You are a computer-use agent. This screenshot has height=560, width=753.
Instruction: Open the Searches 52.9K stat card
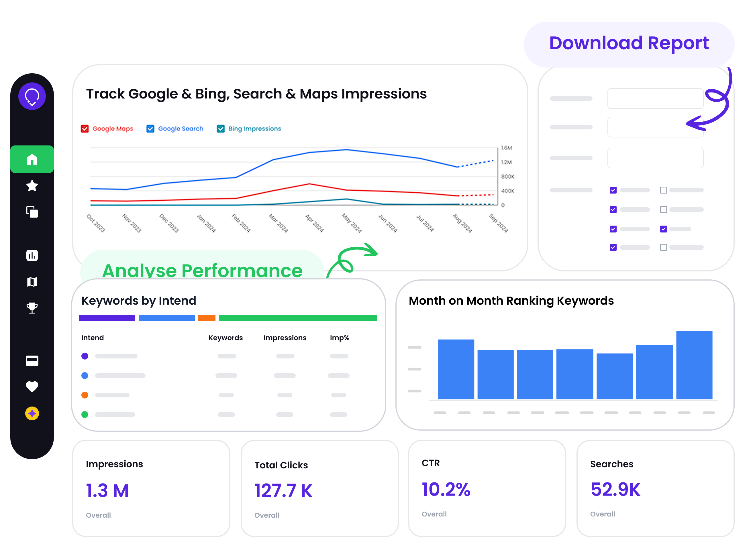click(655, 488)
